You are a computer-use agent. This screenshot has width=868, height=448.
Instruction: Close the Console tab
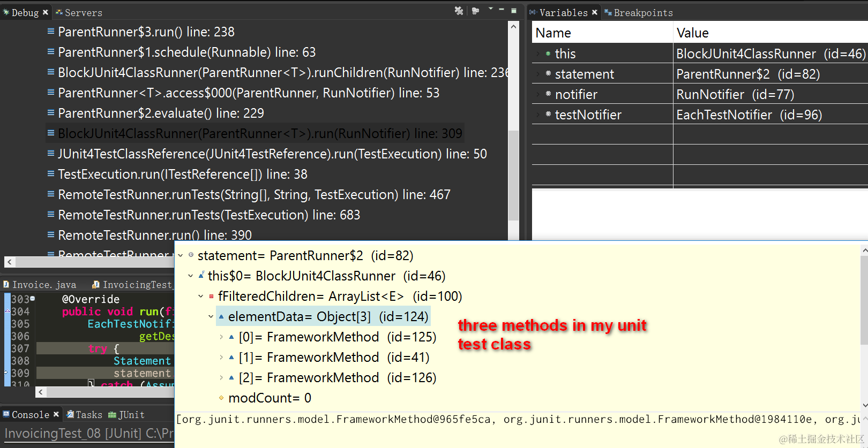56,414
